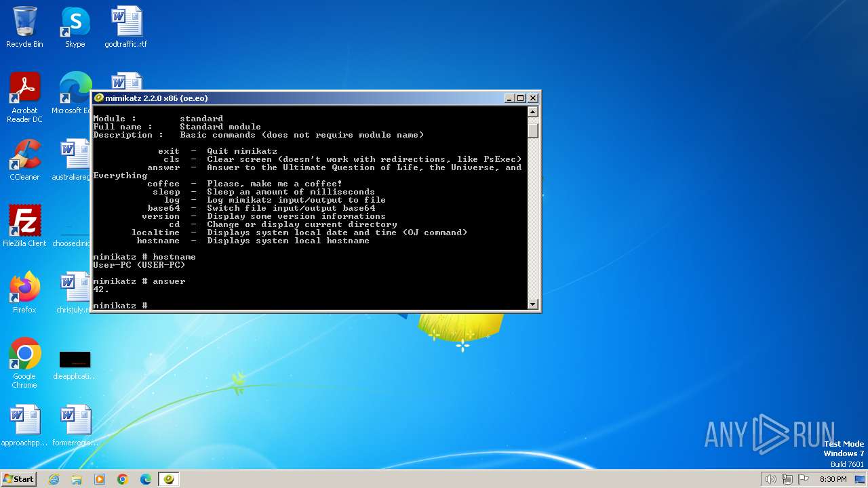The width and height of the screenshot is (868, 488).
Task: Click the Show desktop button
Action: pos(860,479)
